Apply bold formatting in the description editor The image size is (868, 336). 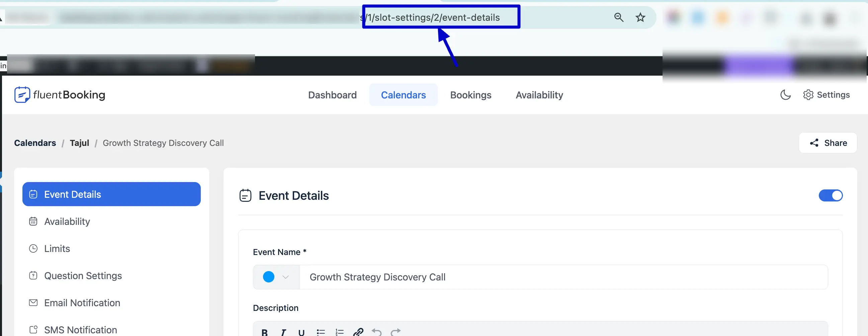(x=264, y=332)
